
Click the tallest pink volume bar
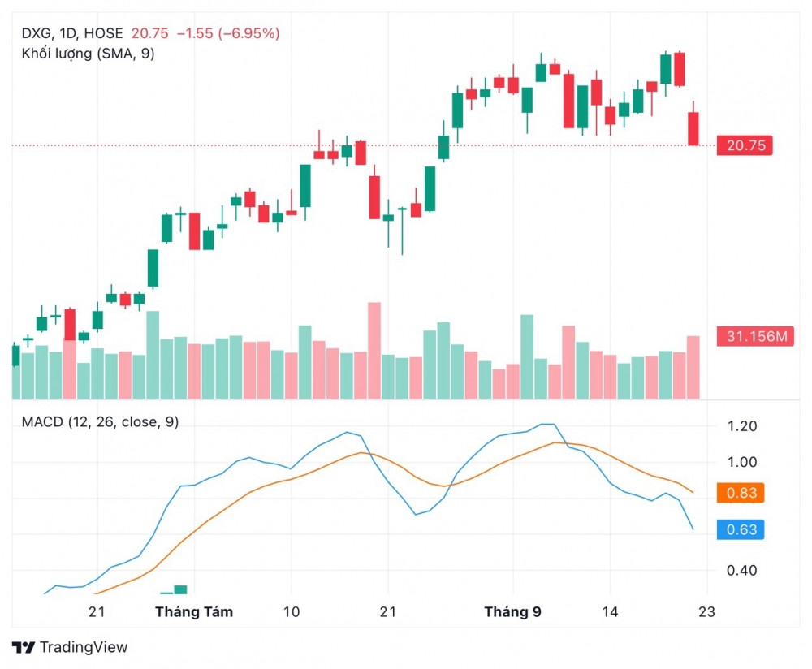374,350
